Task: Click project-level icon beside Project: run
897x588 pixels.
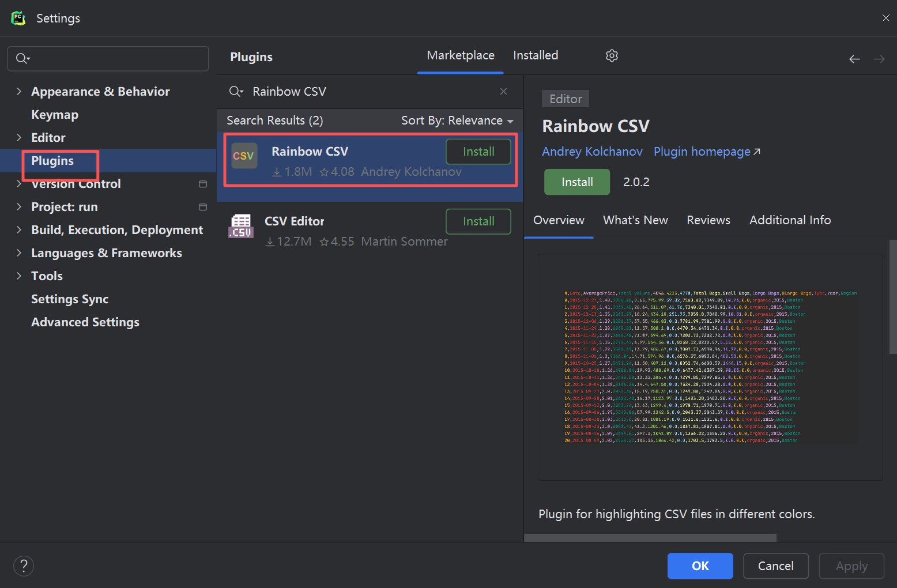Action: [203, 207]
